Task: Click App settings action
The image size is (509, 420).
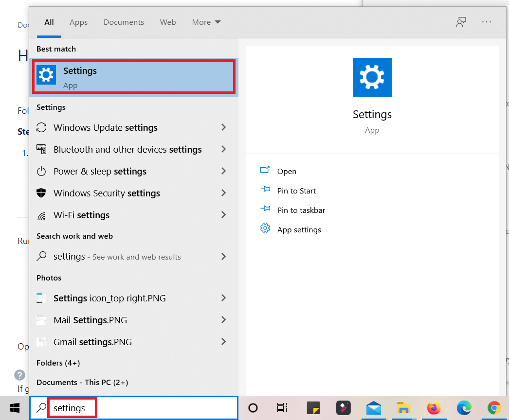Action: (299, 229)
